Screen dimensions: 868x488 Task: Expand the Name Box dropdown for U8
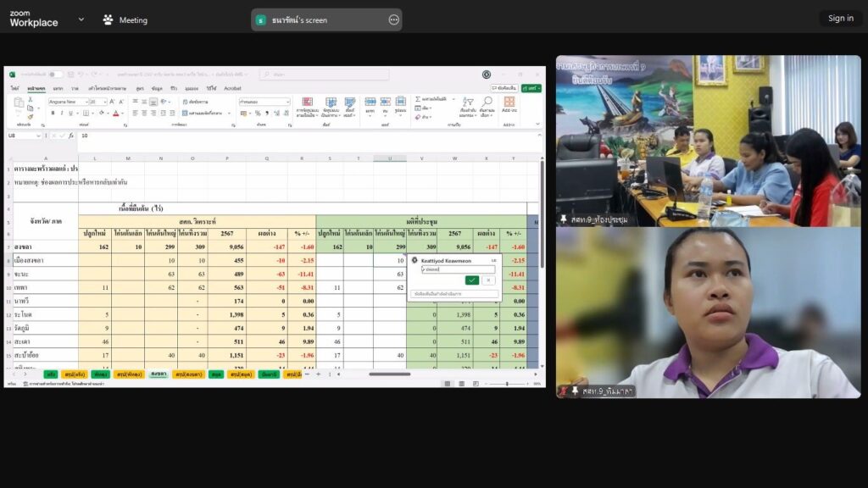pyautogui.click(x=38, y=136)
